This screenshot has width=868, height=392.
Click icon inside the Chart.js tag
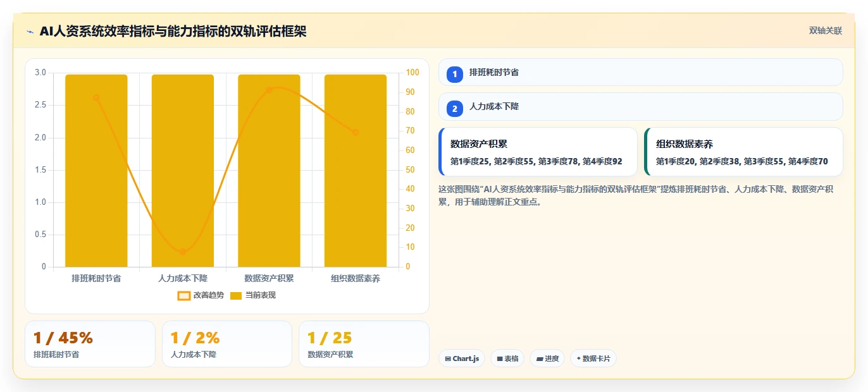(448, 358)
